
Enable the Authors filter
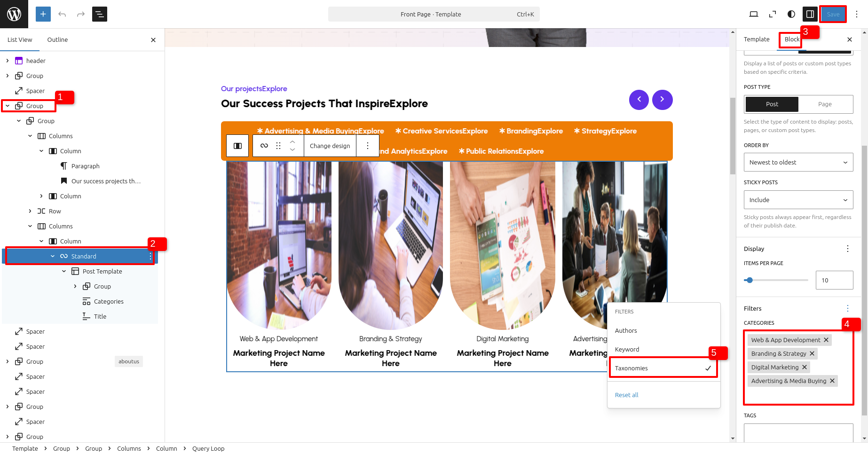tap(663, 330)
